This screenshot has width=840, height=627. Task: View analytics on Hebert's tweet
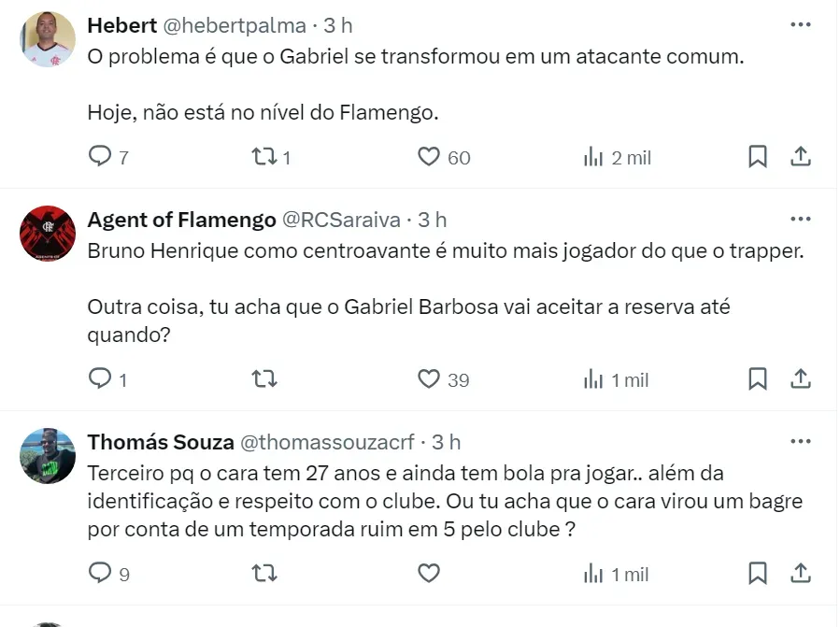click(x=593, y=157)
